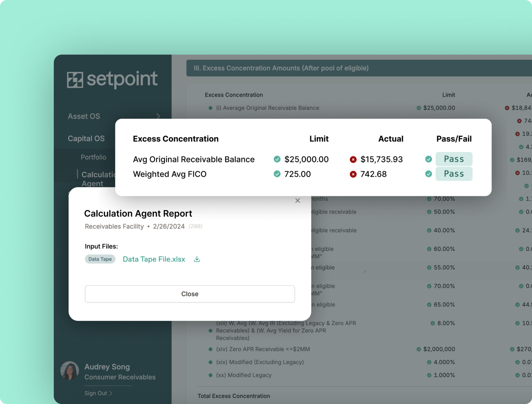Toggle the Pass badge for Weighted Avg FICO
The height and width of the screenshot is (404, 532).
(x=454, y=173)
